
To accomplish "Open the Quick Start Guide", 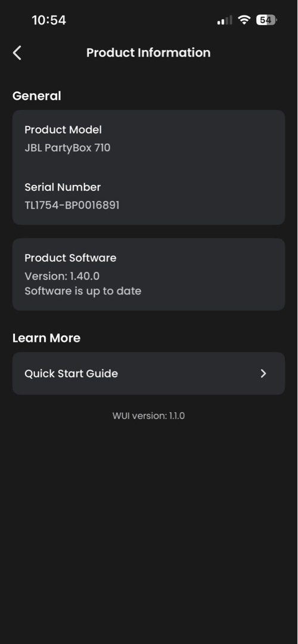I will click(148, 373).
